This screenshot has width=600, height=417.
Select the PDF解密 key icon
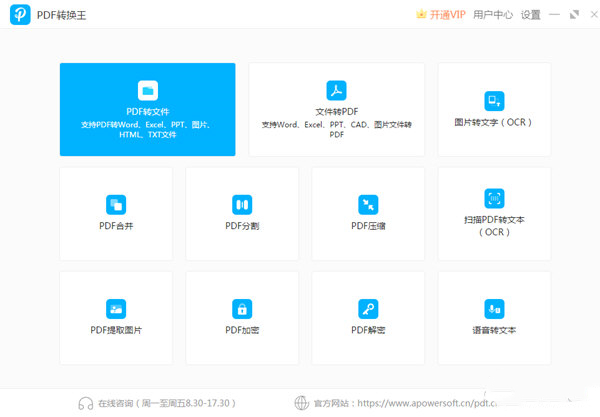point(368,308)
